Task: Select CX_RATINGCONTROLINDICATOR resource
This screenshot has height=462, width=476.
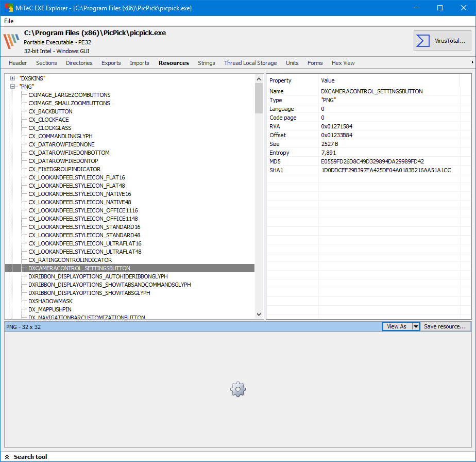Action: click(70, 260)
